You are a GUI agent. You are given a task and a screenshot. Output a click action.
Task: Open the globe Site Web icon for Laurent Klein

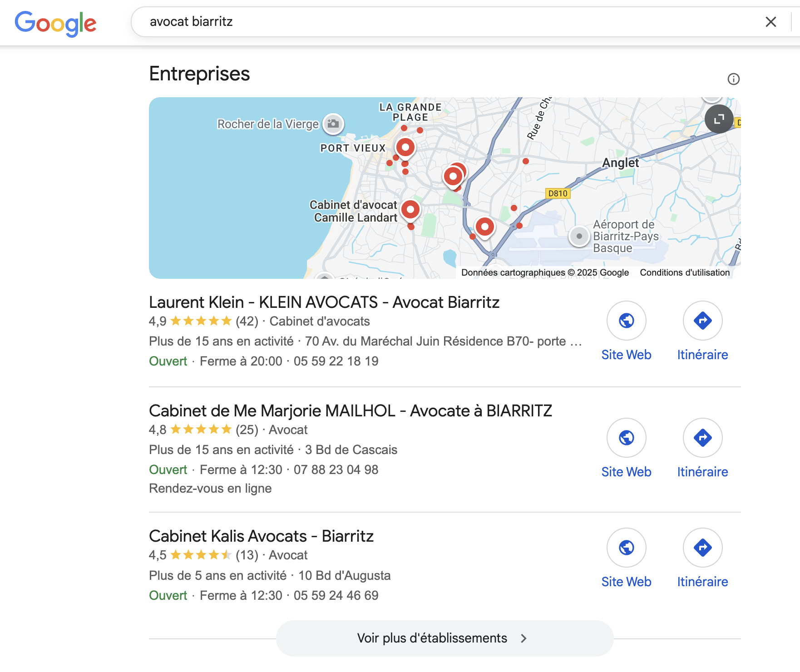coord(626,321)
